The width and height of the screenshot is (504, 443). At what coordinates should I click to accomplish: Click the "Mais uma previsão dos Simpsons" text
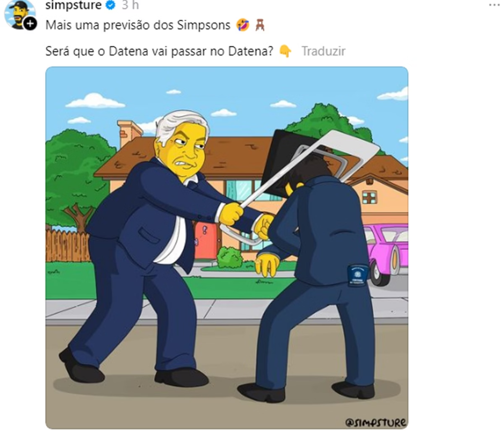(x=138, y=25)
